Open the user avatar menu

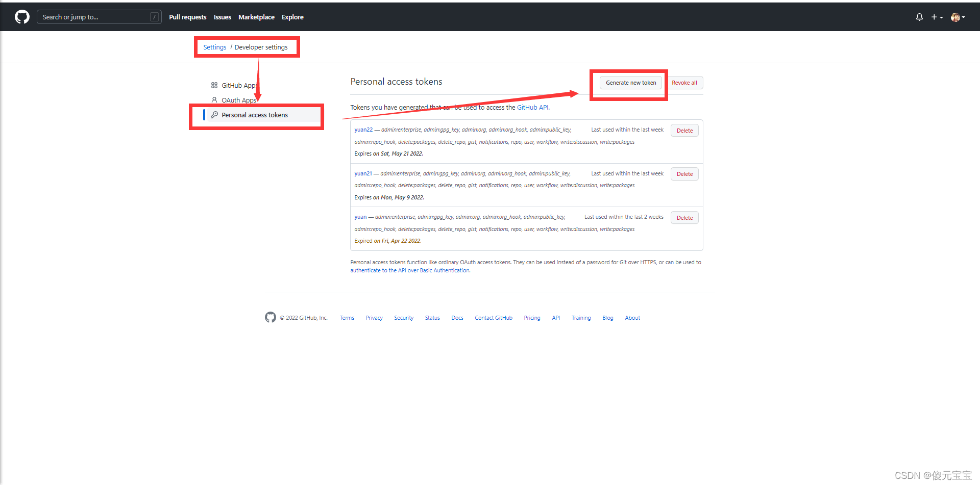pyautogui.click(x=958, y=17)
